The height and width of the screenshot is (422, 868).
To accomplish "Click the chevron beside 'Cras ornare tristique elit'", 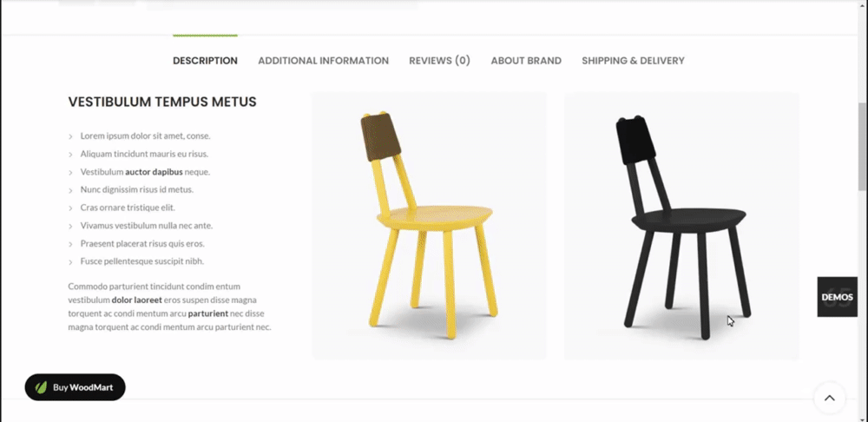I will click(x=70, y=208).
